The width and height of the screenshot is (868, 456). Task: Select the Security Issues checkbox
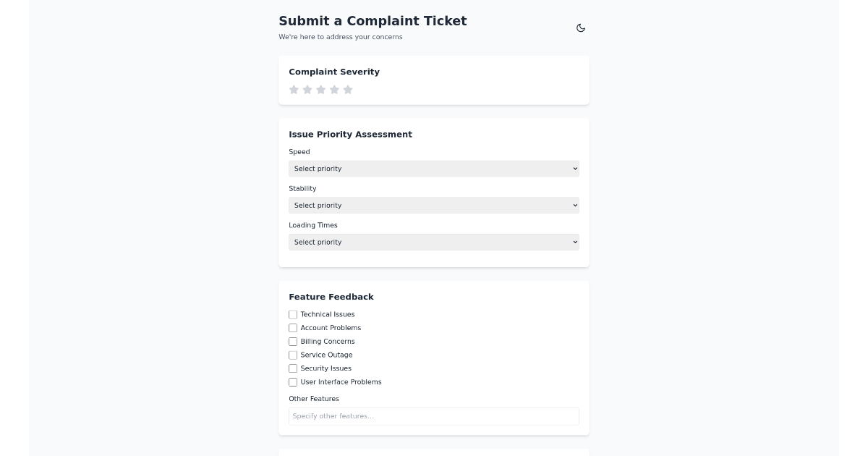pyautogui.click(x=293, y=368)
